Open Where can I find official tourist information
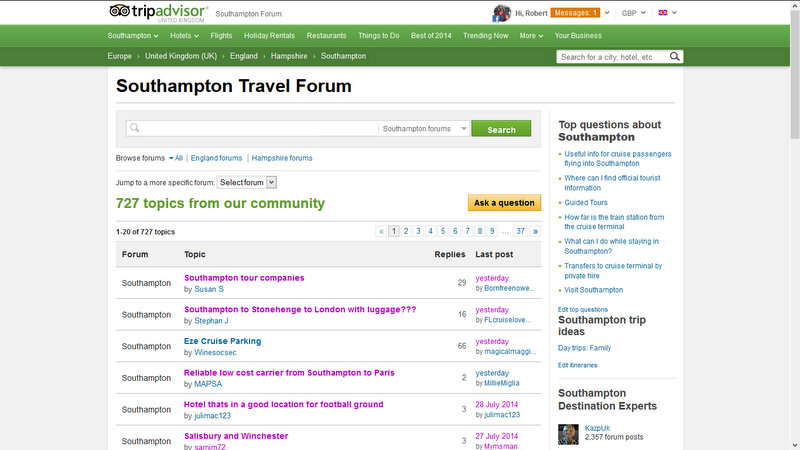Screen dimensions: 800x450 [612, 183]
